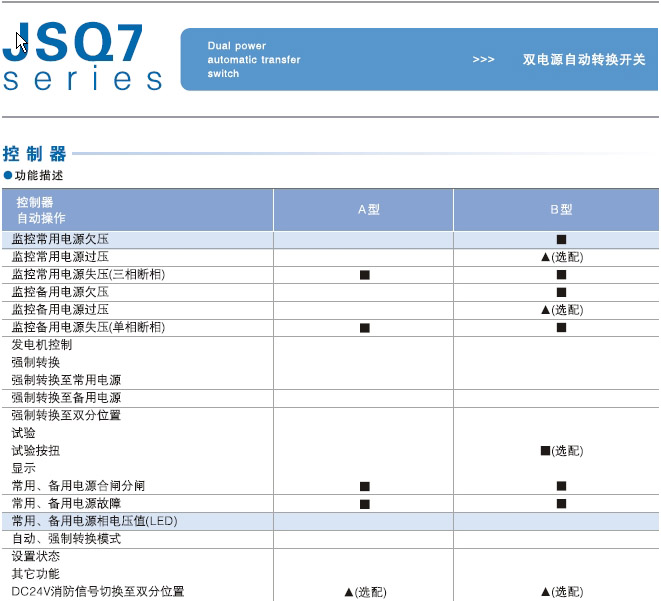The height and width of the screenshot is (601, 661).
Task: Click the B型 '▲(选配)' cell for 监控备用电源过压
Action: click(x=562, y=310)
